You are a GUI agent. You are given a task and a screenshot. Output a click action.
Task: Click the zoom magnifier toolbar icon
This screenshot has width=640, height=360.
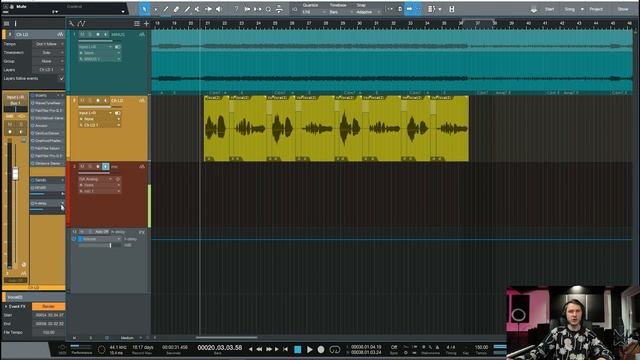point(268,9)
